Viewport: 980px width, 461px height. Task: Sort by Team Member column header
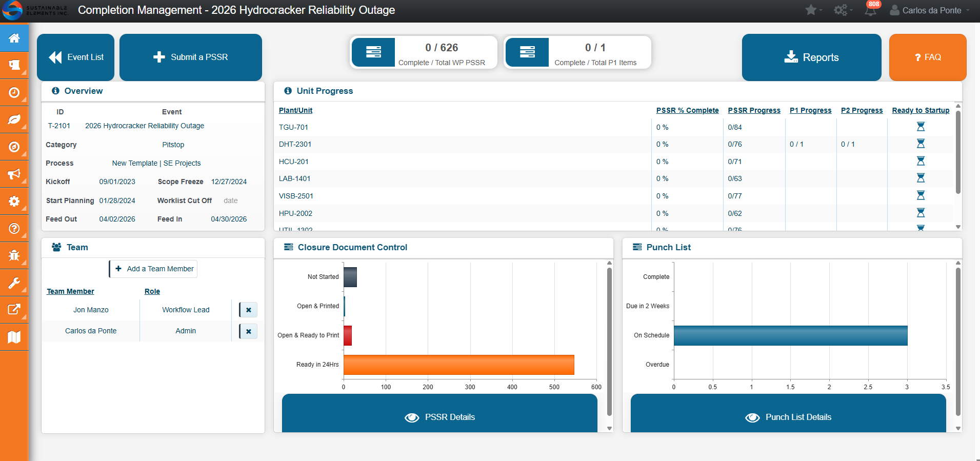click(70, 291)
